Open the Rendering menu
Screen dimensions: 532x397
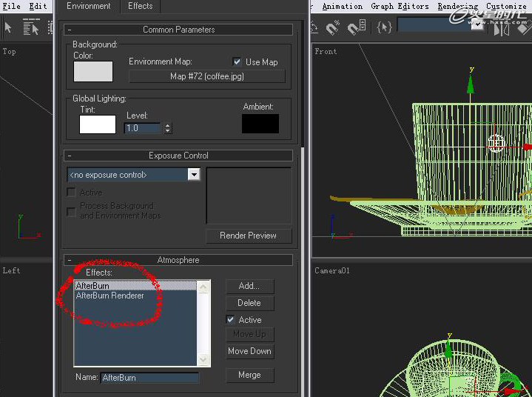458,6
